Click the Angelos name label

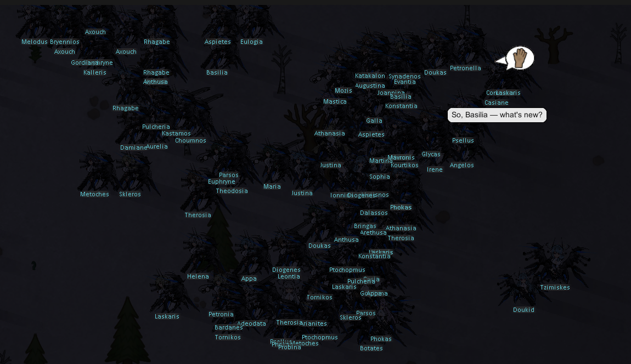(x=461, y=166)
